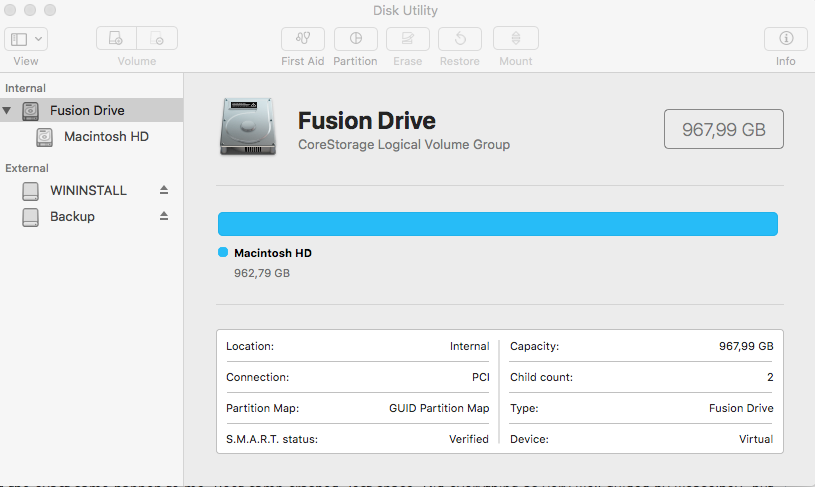This screenshot has width=815, height=487.
Task: Collapse the Fusion Drive disclosure triangle
Action: [7, 110]
